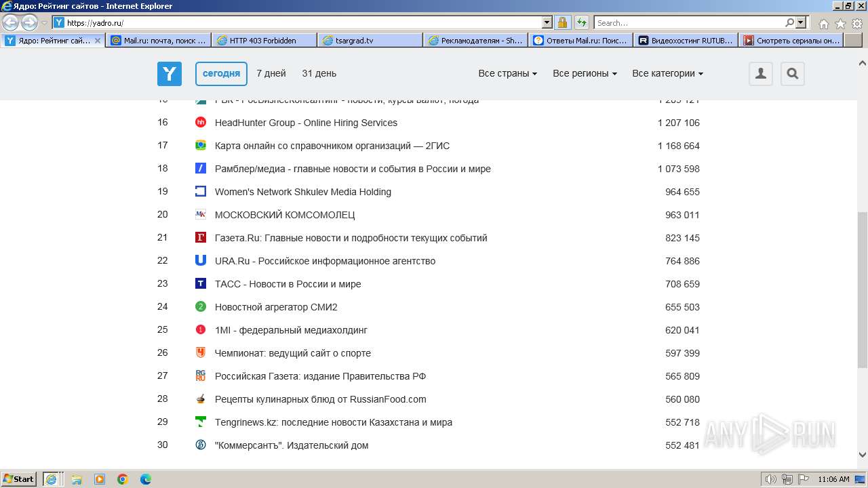Image resolution: width=868 pixels, height=488 pixels.
Task: Open МОСКОВСКИЙ КОМСОМОЛЕЦ link
Action: click(285, 215)
